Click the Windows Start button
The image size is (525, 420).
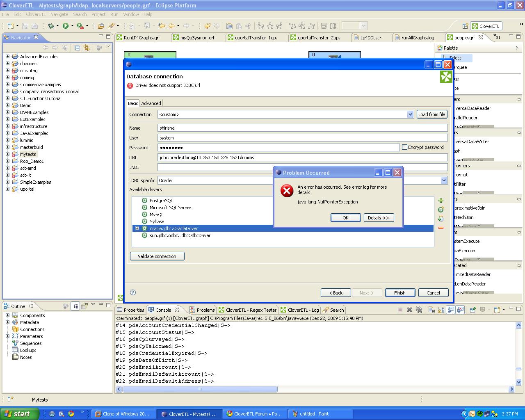point(19,414)
